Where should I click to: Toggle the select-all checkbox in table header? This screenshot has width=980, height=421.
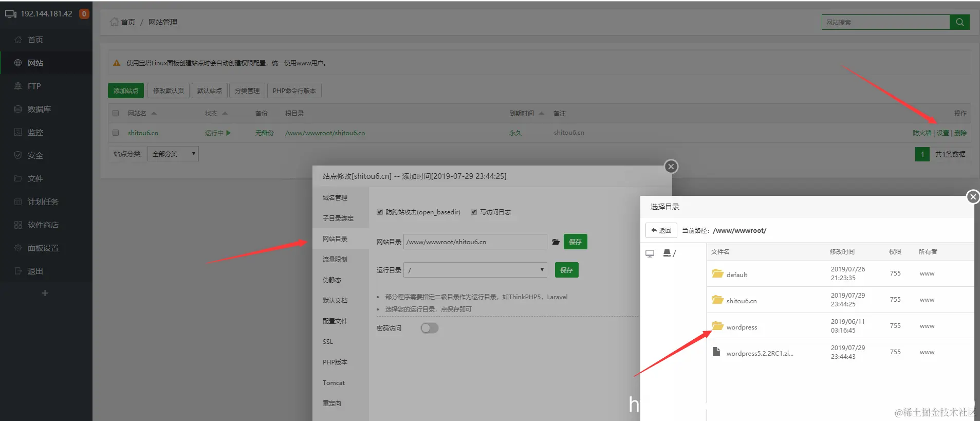116,113
